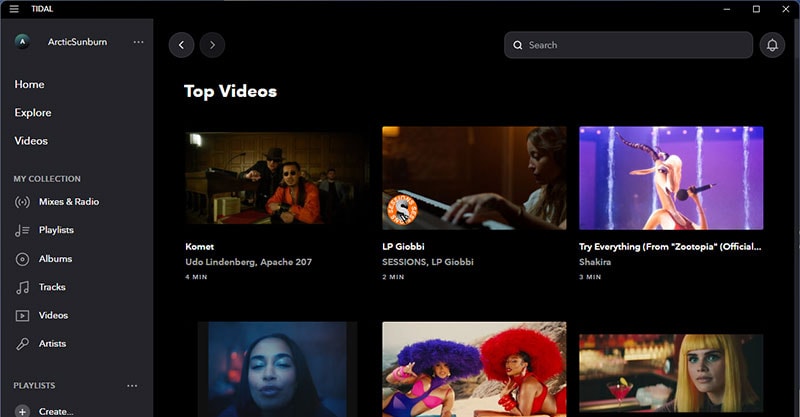Click the TIDAL title bar label
Viewport: 800px width, 417px height.
(42, 9)
